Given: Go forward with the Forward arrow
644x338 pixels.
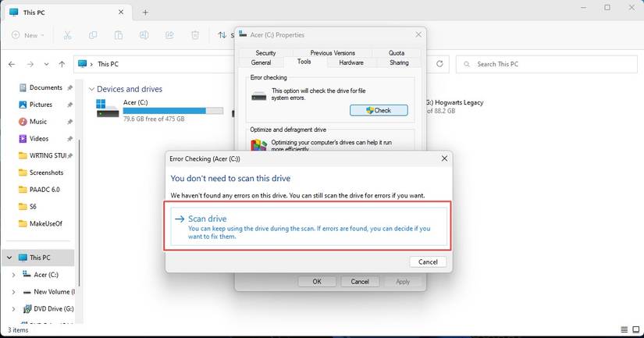Looking at the screenshot, I should pos(30,64).
